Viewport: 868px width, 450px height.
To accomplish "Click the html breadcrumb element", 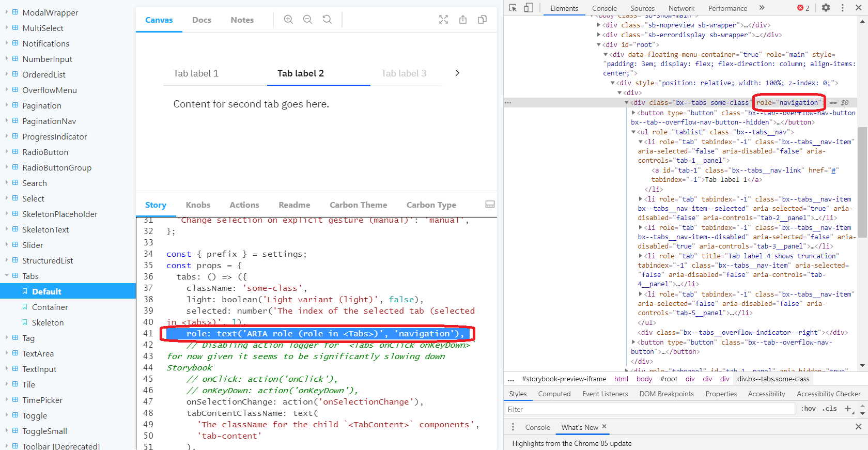I will (621, 379).
